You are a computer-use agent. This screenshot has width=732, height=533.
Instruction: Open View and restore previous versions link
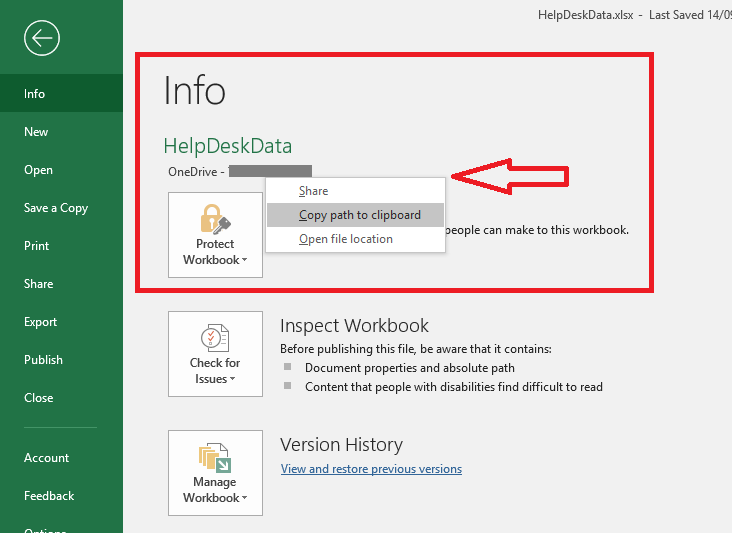[371, 469]
